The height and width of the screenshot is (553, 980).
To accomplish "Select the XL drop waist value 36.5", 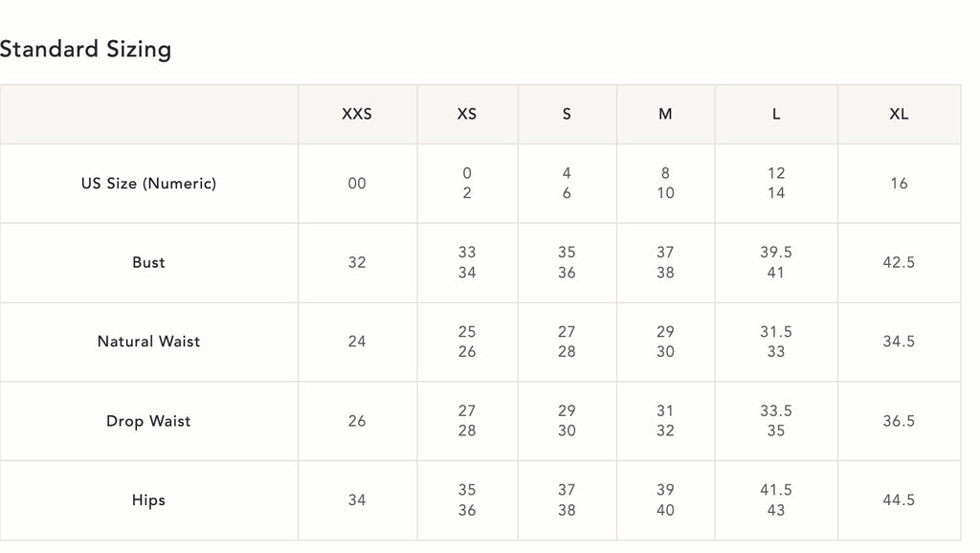I will tap(899, 421).
